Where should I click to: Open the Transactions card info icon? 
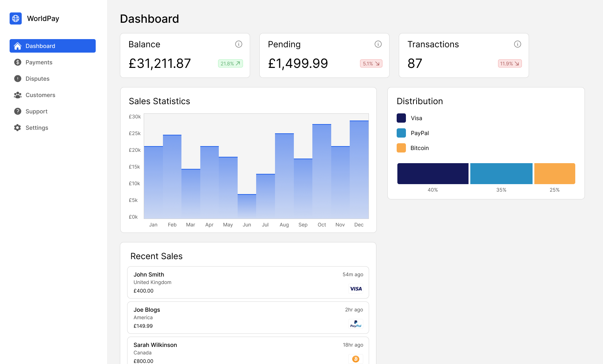click(518, 44)
